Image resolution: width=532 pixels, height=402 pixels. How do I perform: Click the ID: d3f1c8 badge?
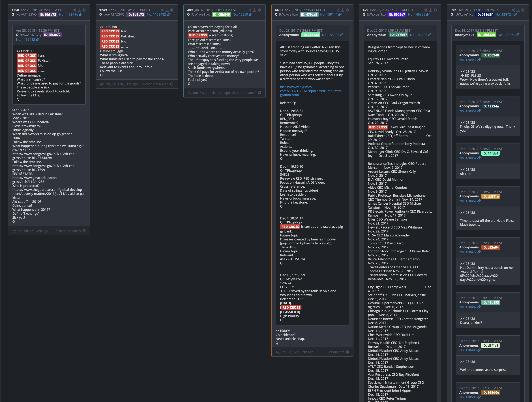(x=490, y=346)
